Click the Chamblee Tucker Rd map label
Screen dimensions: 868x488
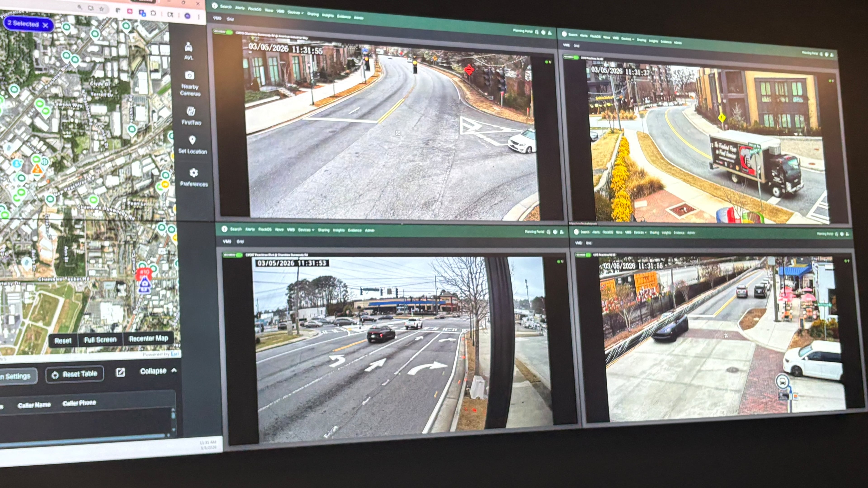[x=64, y=279]
